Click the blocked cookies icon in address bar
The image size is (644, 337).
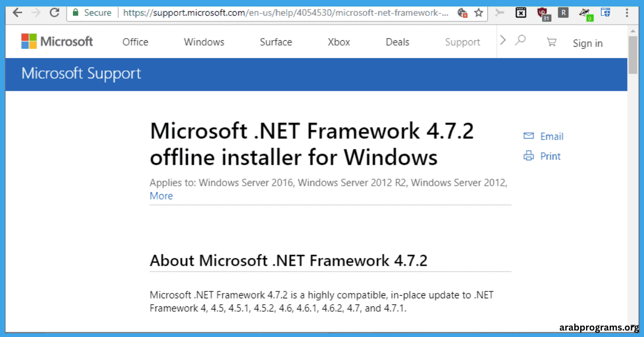click(463, 12)
